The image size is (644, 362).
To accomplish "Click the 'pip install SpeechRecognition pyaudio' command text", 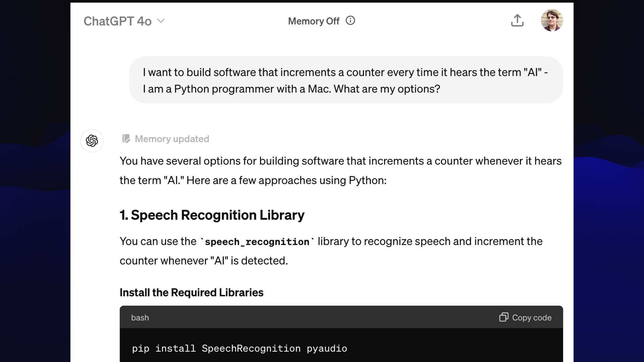I will pos(239,349).
